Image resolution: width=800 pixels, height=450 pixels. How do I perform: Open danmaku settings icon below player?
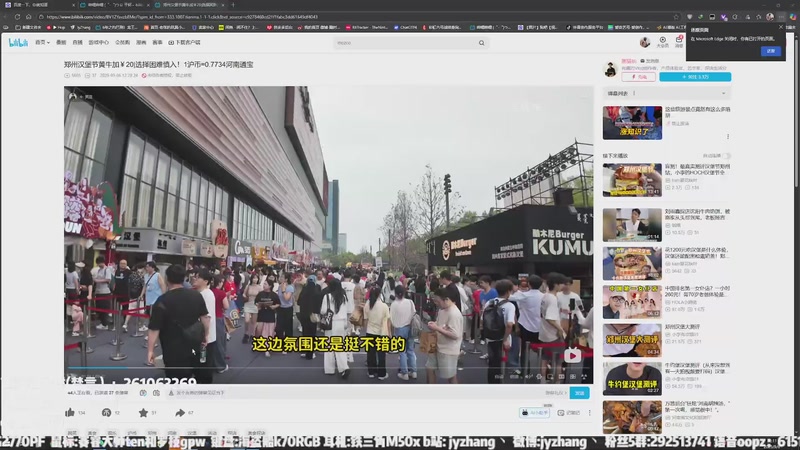click(x=156, y=393)
